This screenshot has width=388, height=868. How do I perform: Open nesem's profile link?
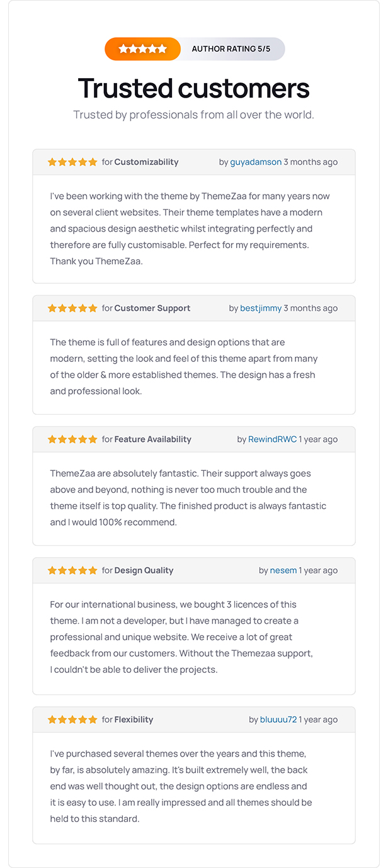pos(283,570)
